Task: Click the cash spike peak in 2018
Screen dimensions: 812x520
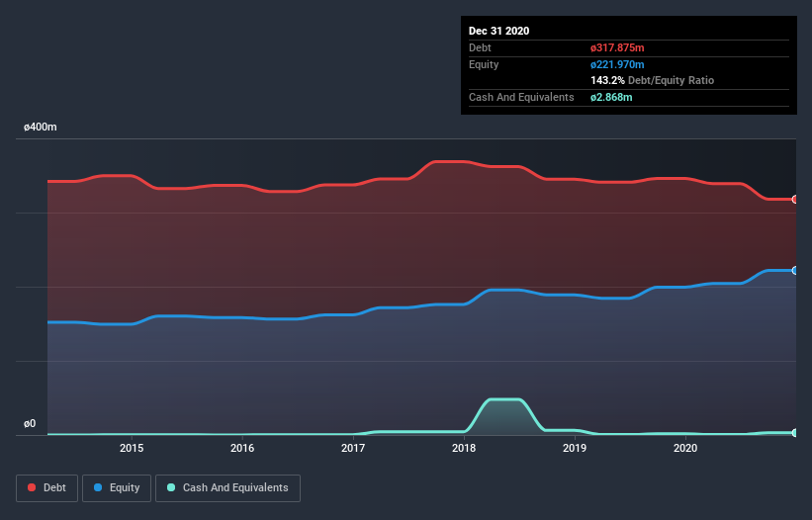Action: 504,399
